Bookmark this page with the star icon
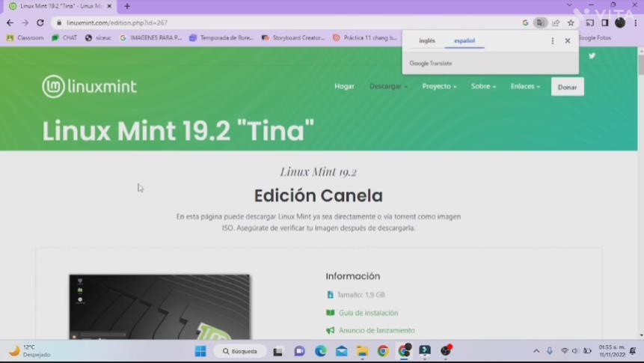 coord(571,23)
